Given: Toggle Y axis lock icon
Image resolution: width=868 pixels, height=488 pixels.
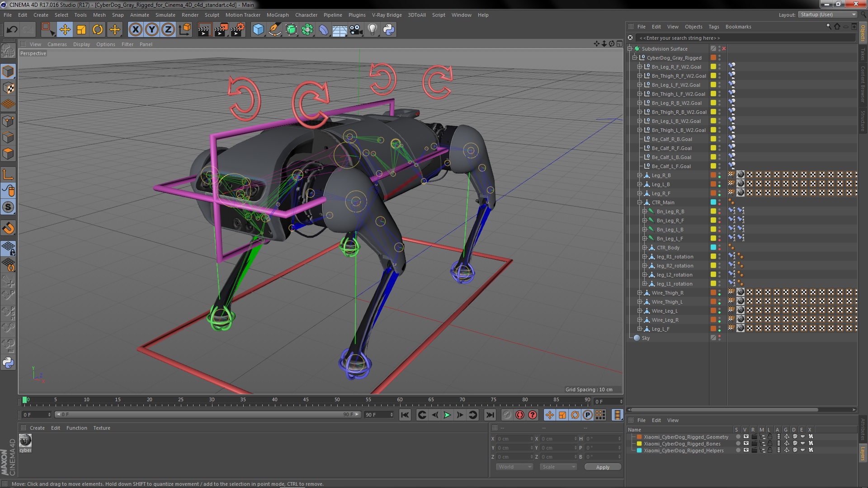Looking at the screenshot, I should coord(152,30).
